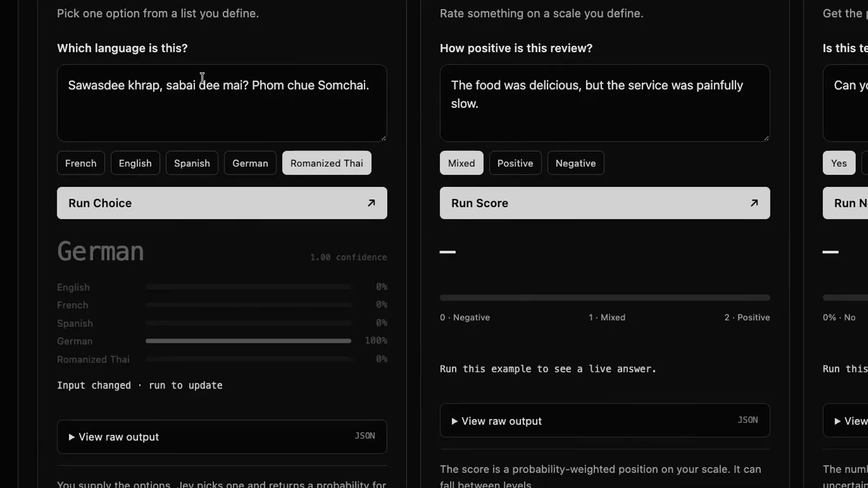Click the arrow icon on Run Choice
868x488 pixels.
click(371, 203)
